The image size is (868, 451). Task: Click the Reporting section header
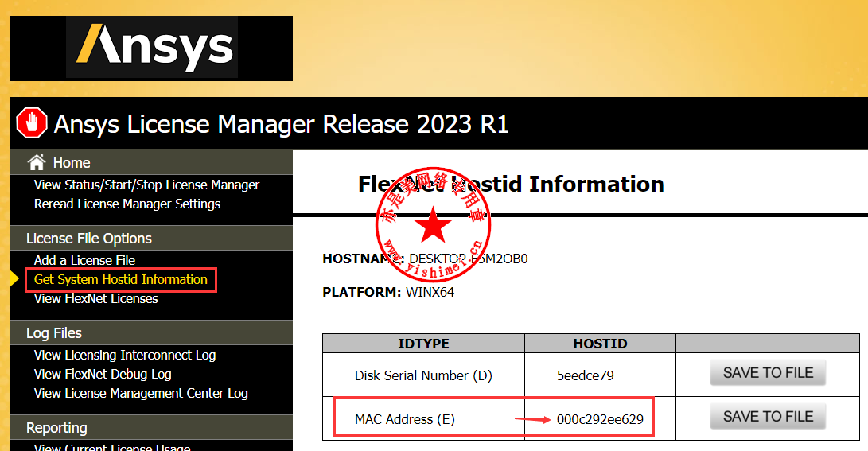(x=152, y=428)
